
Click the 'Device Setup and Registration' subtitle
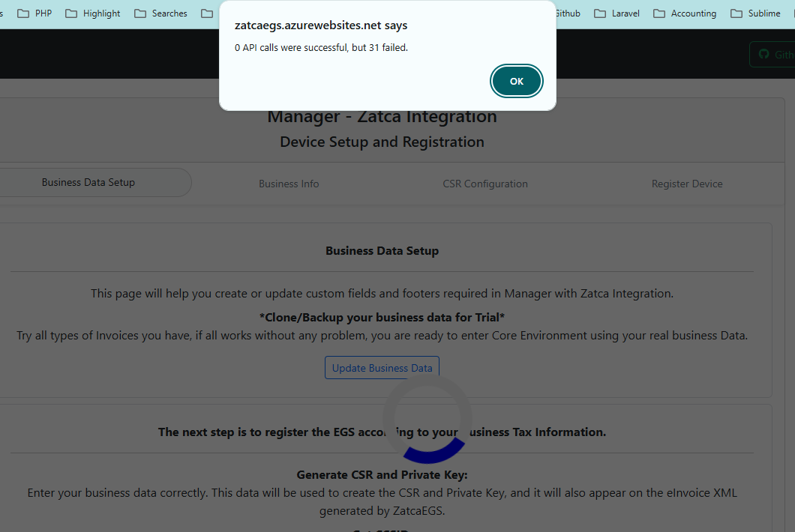tap(382, 142)
